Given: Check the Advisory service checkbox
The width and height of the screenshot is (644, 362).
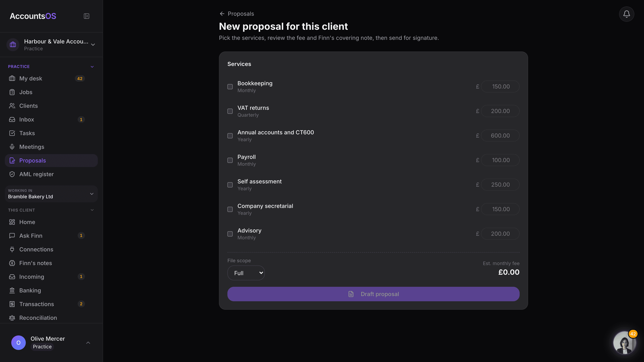Looking at the screenshot, I should (x=230, y=234).
